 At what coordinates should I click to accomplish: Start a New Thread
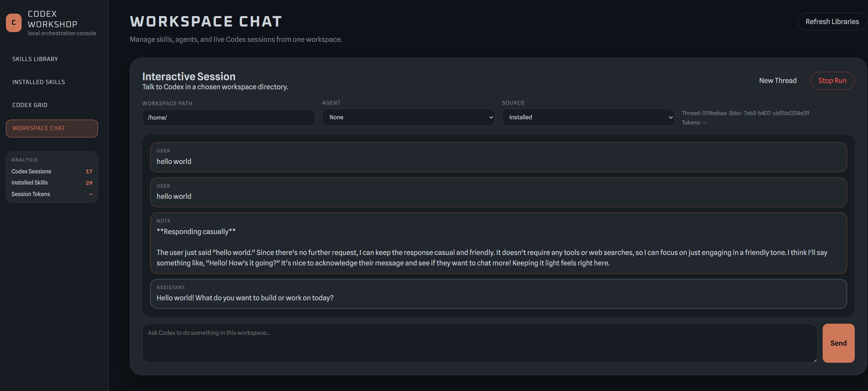pyautogui.click(x=778, y=81)
